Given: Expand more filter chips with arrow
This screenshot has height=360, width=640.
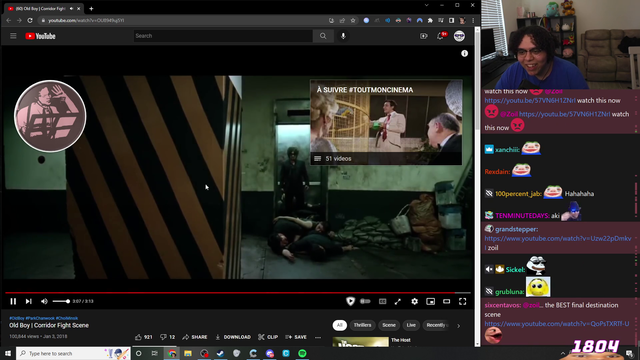Looking at the screenshot, I should coord(459,326).
